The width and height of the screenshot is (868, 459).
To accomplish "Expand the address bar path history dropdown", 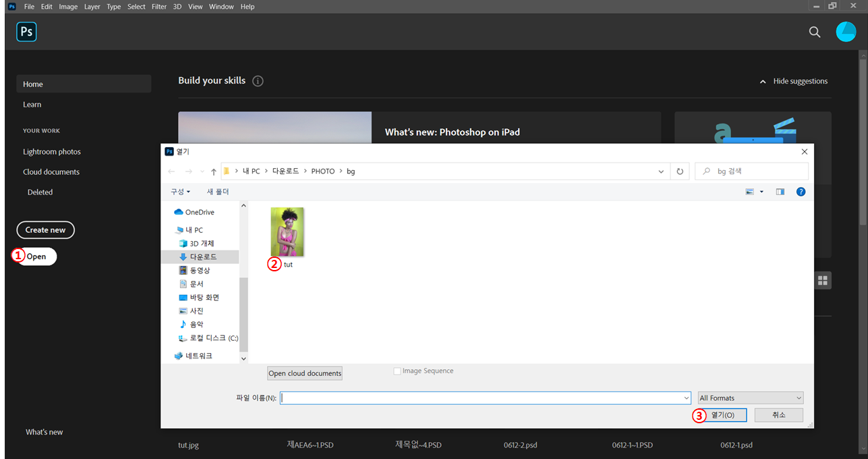I will pyautogui.click(x=661, y=171).
